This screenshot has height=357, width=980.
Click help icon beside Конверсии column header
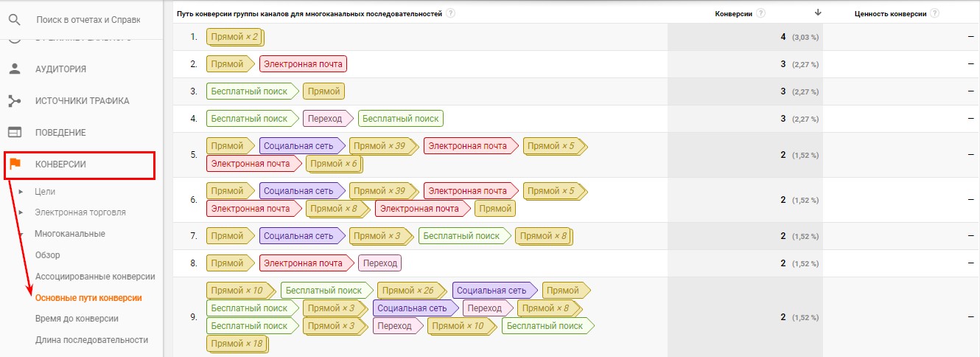click(x=760, y=13)
